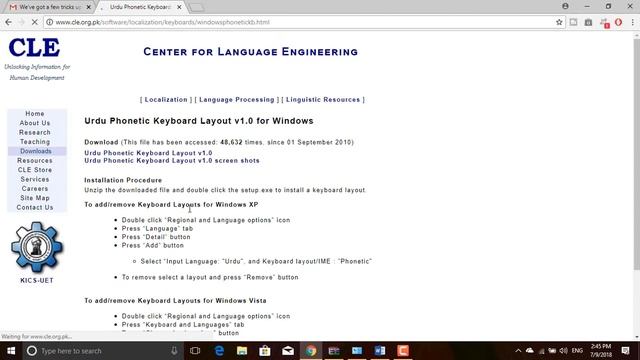Launch Microsoft Edge from taskbar
640x360 pixels.
click(x=219, y=351)
